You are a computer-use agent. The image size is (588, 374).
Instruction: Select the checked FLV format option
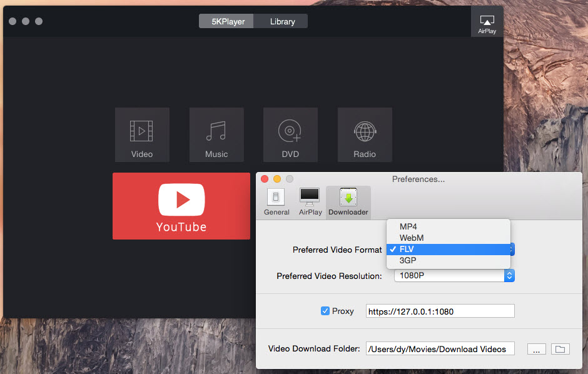[448, 249]
